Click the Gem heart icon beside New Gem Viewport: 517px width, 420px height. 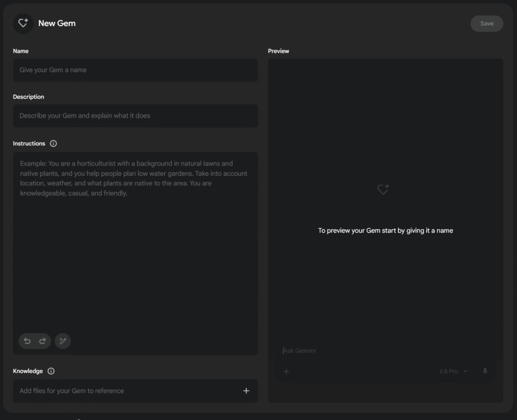pos(23,23)
